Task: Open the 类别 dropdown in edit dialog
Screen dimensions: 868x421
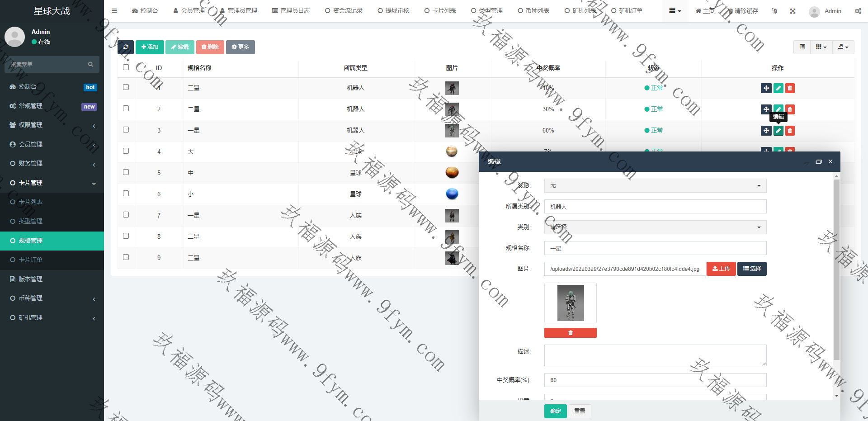Action: pos(655,227)
